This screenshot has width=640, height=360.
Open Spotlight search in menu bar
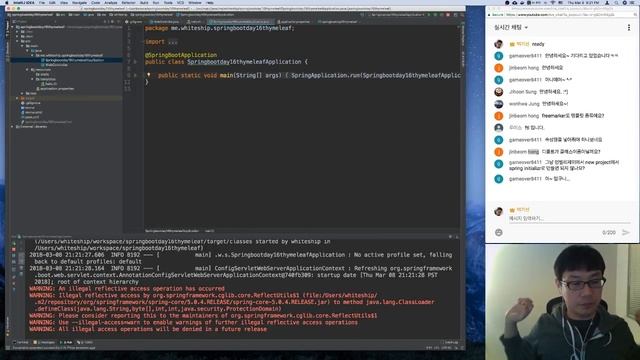coord(616,3)
